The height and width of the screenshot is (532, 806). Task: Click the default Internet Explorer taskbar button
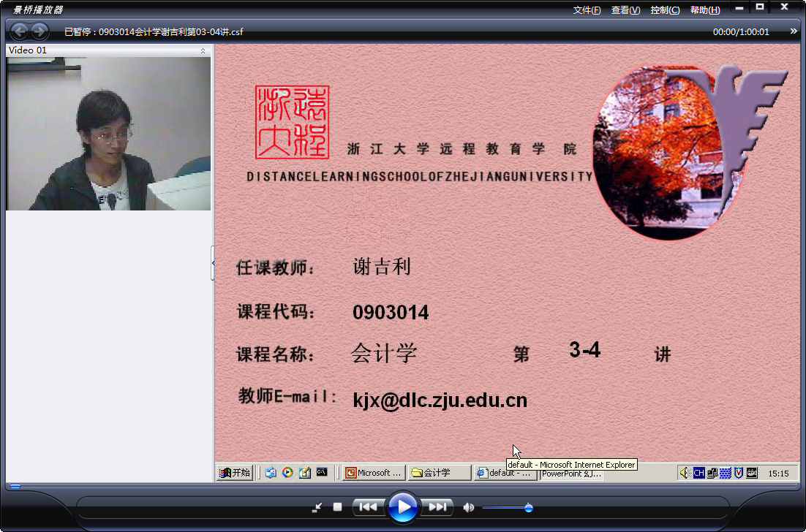coord(505,473)
